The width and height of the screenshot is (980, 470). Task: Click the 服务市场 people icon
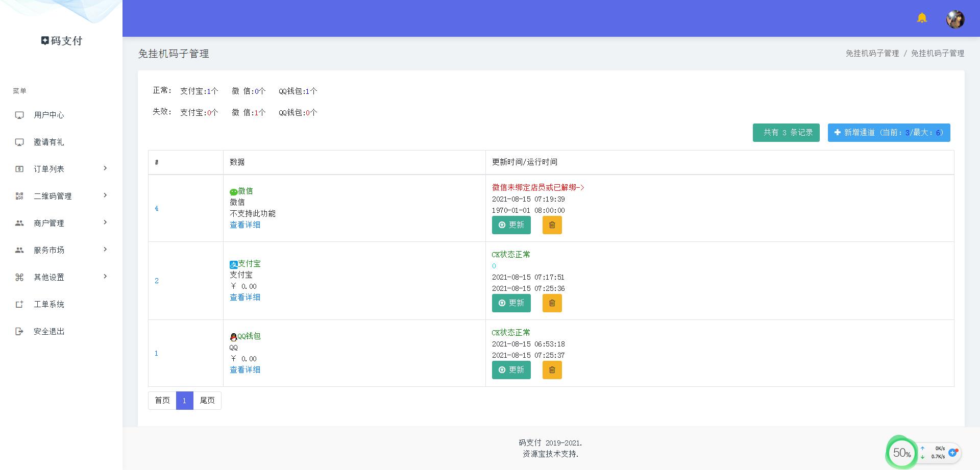point(19,250)
